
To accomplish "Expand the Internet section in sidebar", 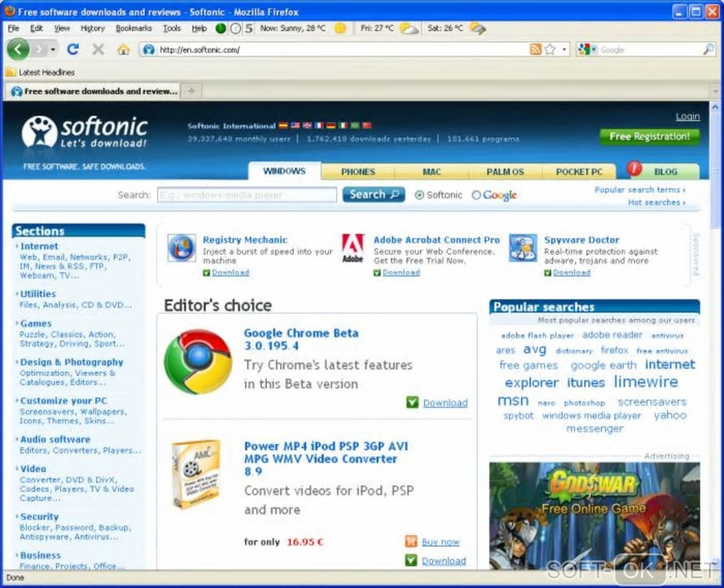I will point(39,246).
